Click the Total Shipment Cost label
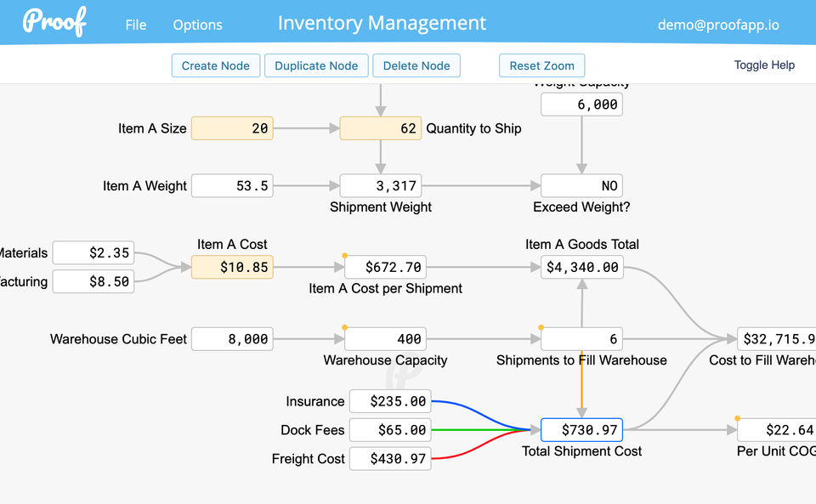816x504 pixels. click(x=581, y=451)
